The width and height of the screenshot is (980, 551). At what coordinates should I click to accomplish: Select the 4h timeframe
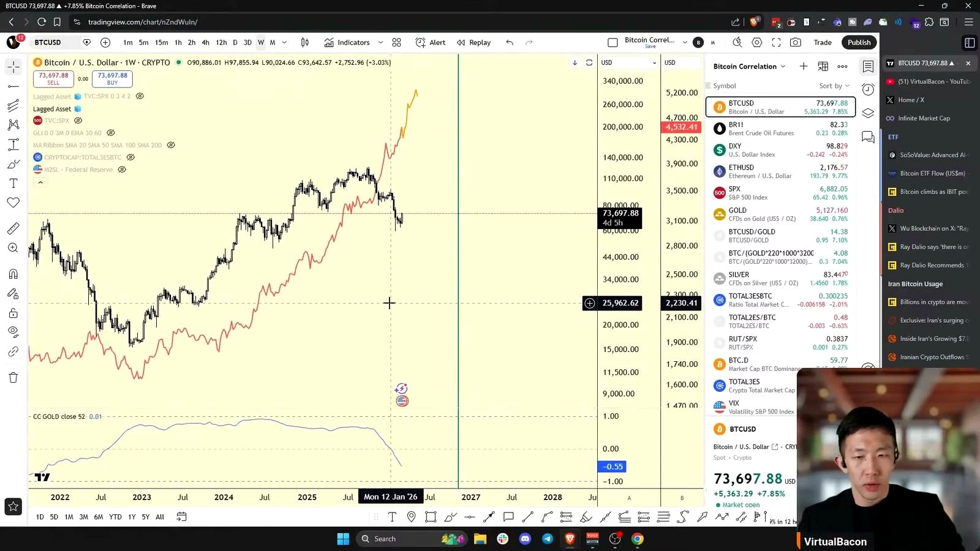(x=205, y=42)
